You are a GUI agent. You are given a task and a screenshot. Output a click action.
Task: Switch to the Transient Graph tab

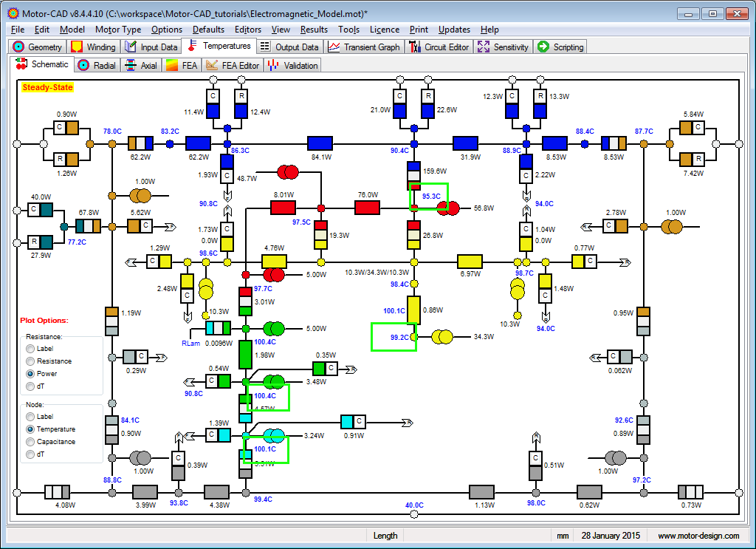point(364,47)
